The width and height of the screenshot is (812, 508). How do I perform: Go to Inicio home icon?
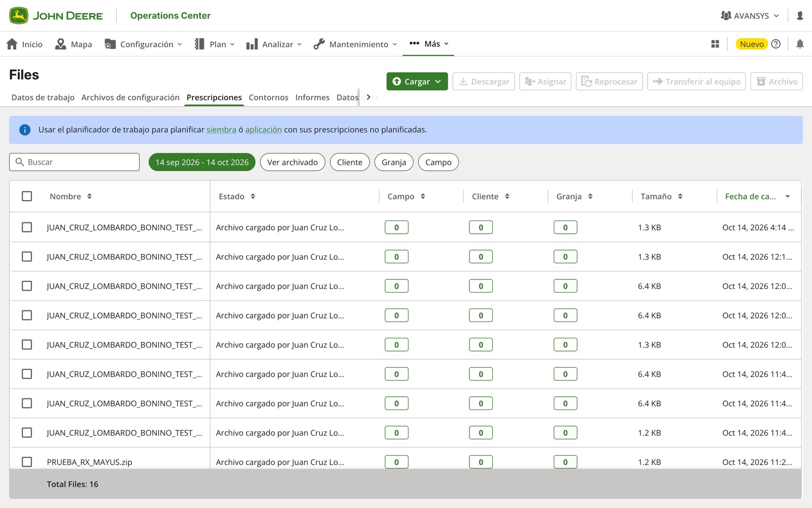pos(12,44)
